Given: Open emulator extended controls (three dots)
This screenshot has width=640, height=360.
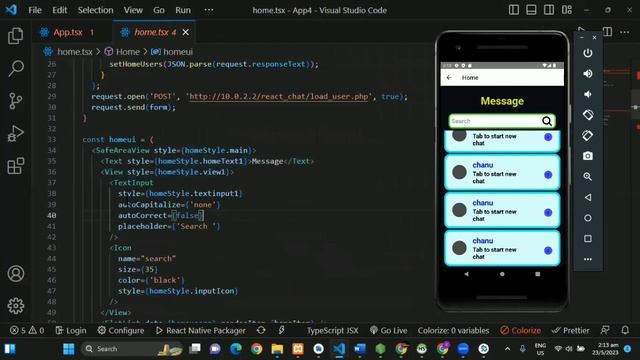Looking at the screenshot, I should pos(588,259).
